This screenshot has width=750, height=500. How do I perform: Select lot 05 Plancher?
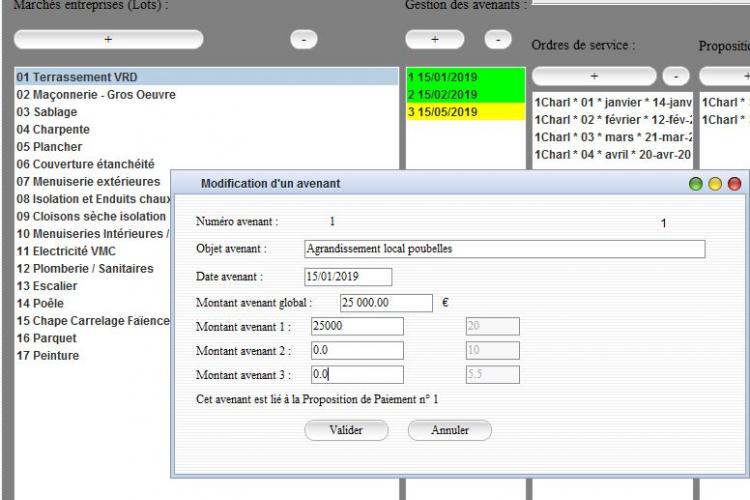(x=207, y=147)
